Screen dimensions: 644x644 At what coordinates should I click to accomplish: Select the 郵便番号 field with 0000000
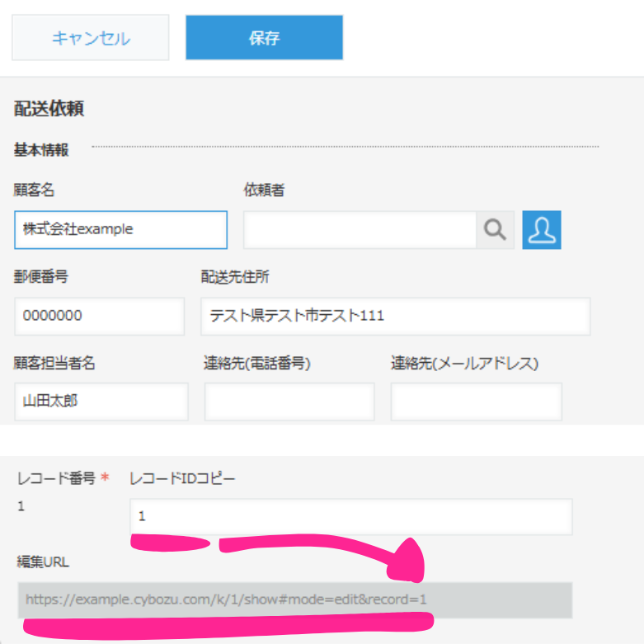coord(99,317)
